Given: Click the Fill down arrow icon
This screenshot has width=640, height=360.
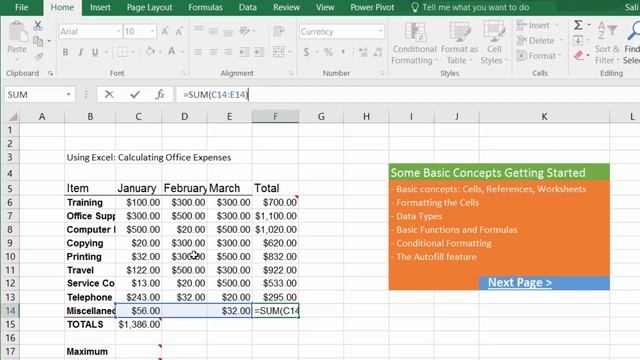Looking at the screenshot, I should click(x=578, y=40).
